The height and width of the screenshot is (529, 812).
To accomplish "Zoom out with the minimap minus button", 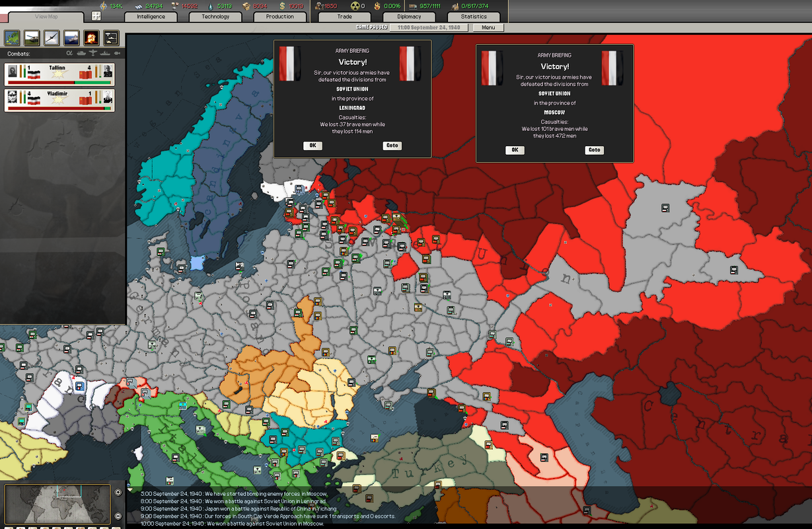I will tap(118, 516).
